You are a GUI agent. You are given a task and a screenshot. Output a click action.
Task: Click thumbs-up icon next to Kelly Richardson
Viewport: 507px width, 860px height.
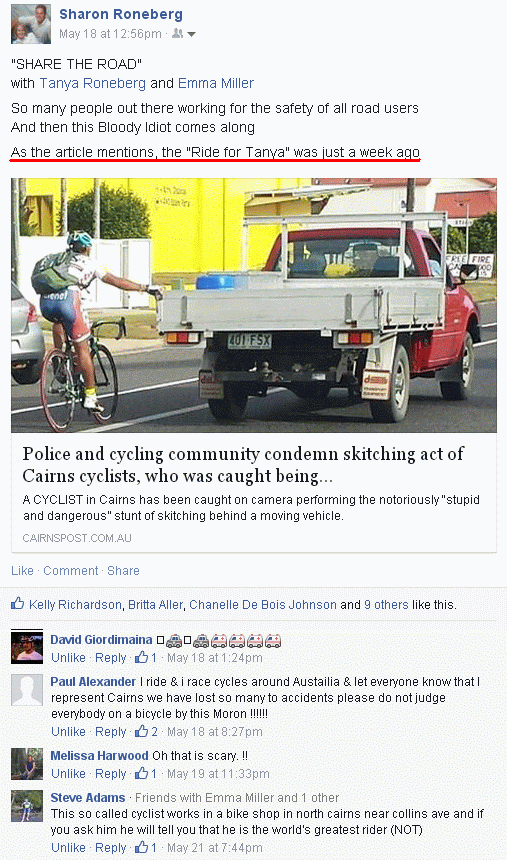[x=18, y=604]
